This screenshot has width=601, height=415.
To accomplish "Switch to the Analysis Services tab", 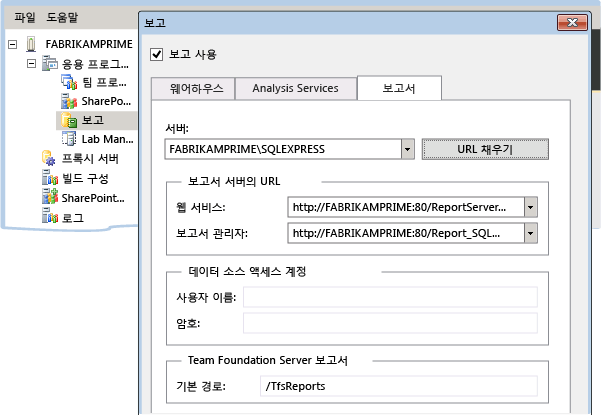I will 296,89.
